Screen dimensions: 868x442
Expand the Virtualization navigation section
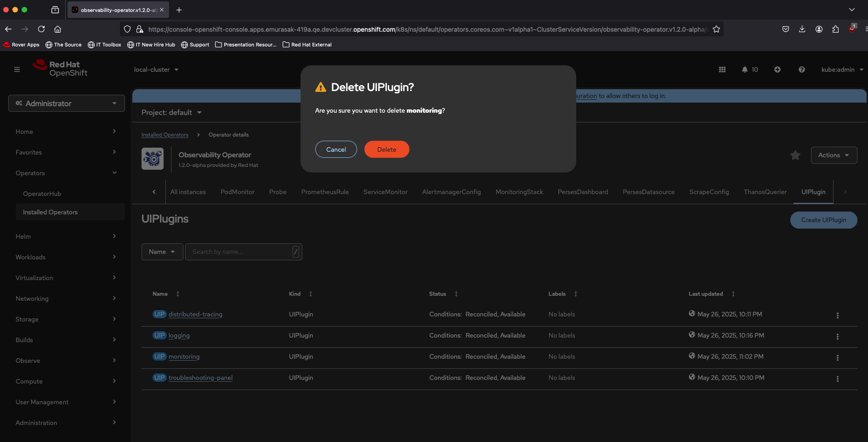(66, 278)
